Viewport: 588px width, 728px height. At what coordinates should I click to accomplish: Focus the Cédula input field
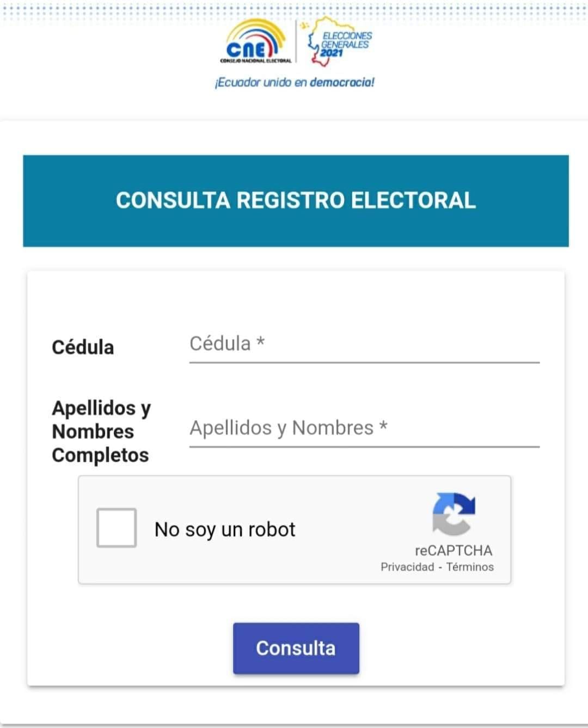click(x=364, y=344)
